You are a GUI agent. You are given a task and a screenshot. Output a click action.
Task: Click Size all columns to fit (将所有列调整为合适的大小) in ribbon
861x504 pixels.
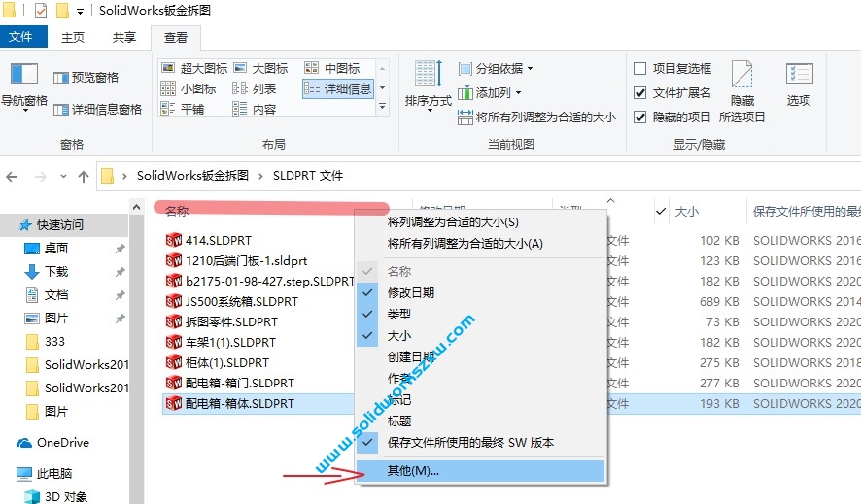point(536,117)
